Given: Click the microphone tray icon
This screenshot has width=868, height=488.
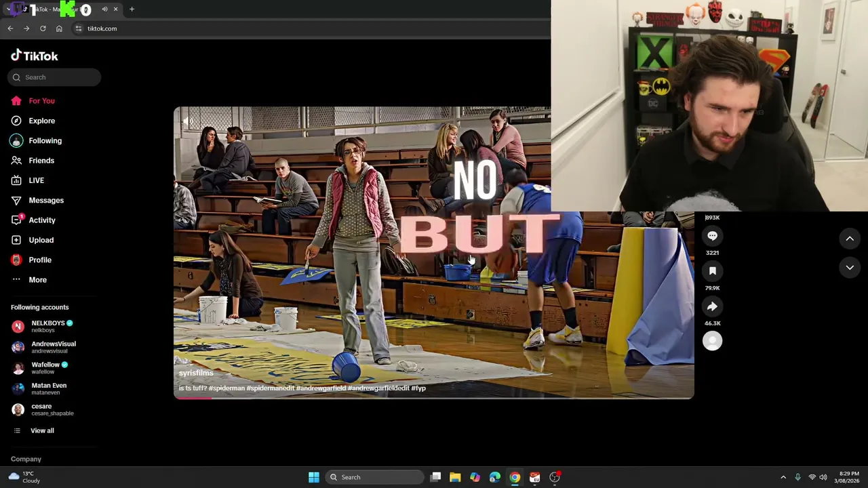Looking at the screenshot, I should point(797,477).
